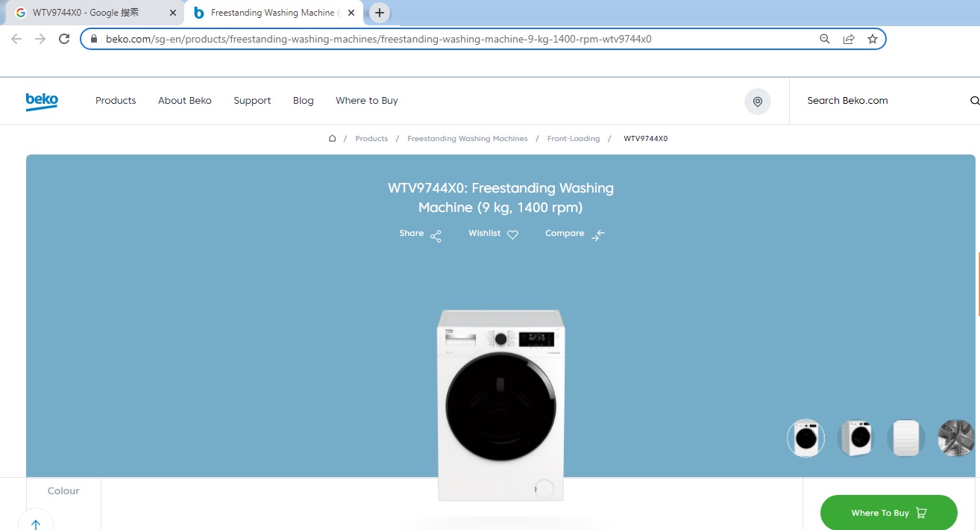The height and width of the screenshot is (530, 980).
Task: Close the Freestanding Washing Machine tab
Action: click(351, 13)
